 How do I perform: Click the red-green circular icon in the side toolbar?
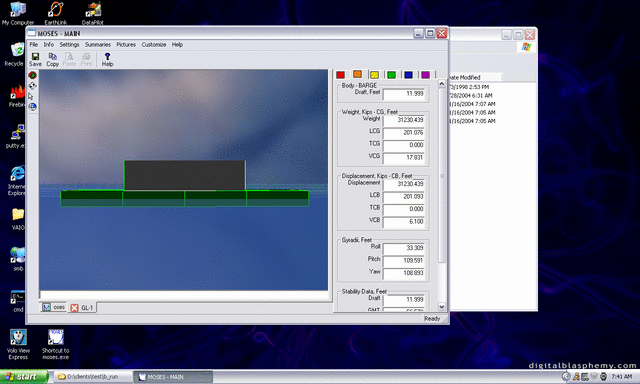tap(33, 75)
